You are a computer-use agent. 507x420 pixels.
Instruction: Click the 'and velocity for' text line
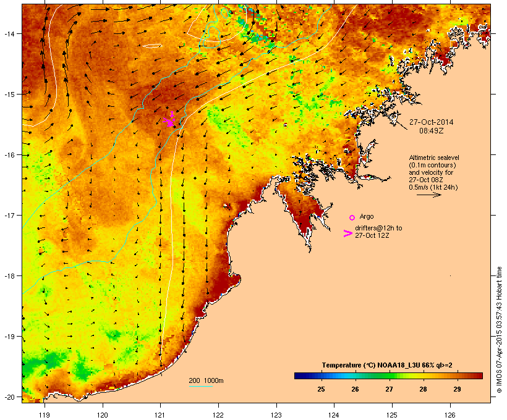(431, 172)
